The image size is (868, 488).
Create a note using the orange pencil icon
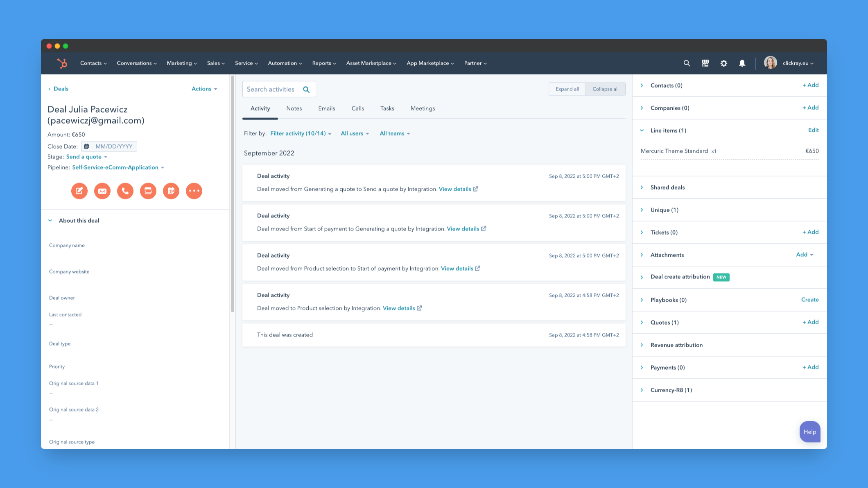tap(79, 191)
